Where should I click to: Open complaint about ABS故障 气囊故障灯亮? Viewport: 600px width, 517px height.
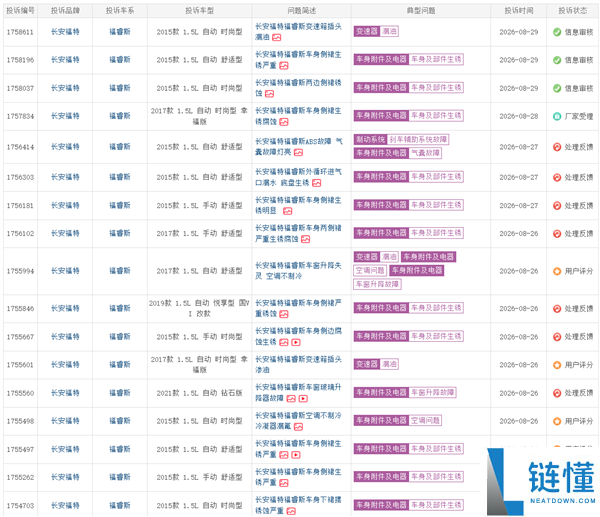(298, 147)
